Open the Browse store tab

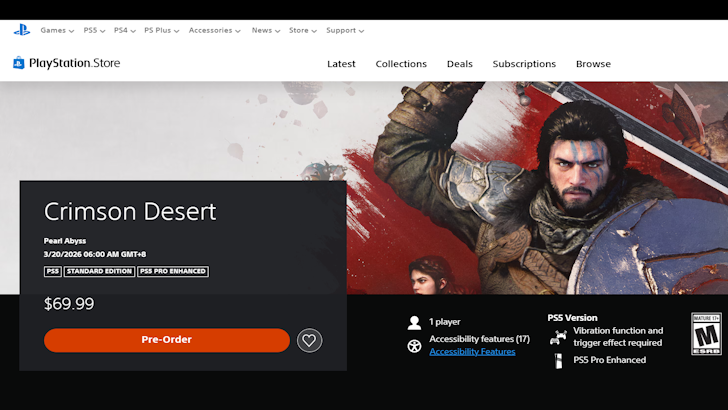click(x=593, y=64)
